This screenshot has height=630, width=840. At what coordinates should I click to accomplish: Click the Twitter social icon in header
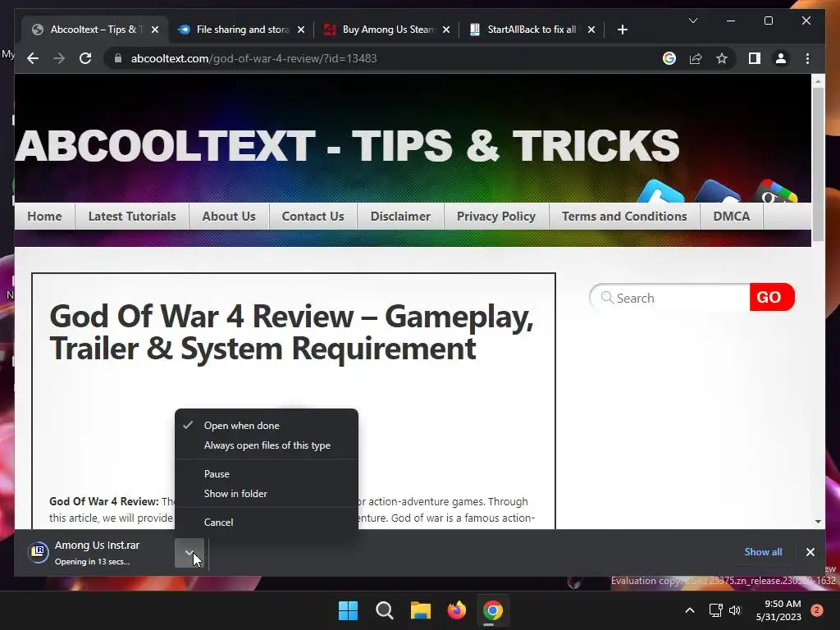pyautogui.click(x=661, y=193)
